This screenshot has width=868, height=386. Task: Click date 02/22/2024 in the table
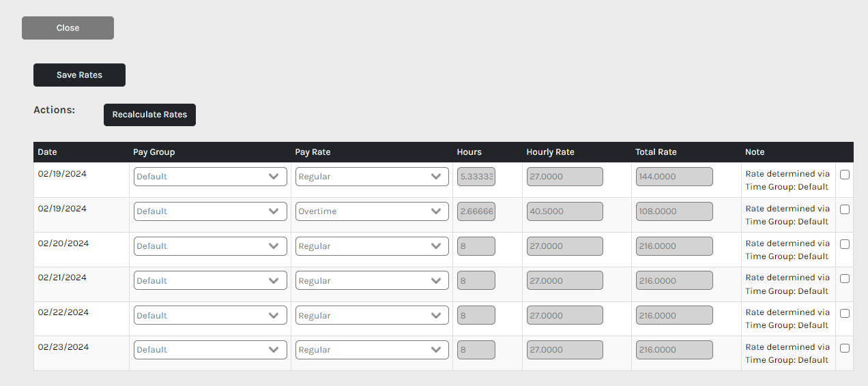63,312
